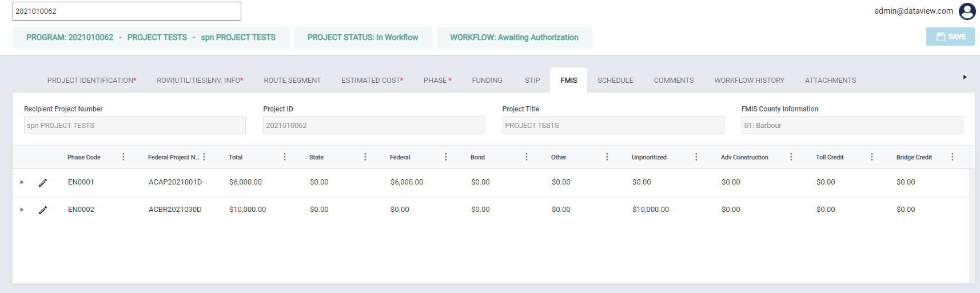
Task: Open Total column options menu
Action: (x=285, y=157)
